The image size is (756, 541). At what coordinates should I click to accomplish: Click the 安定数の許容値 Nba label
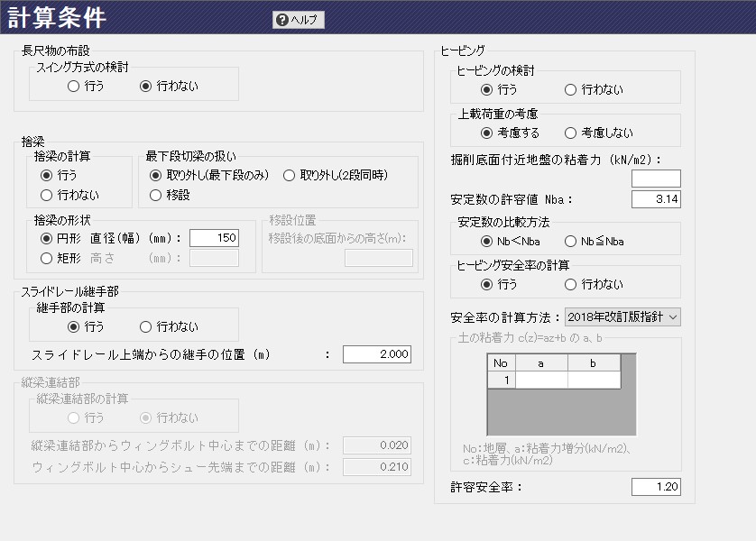[512, 199]
